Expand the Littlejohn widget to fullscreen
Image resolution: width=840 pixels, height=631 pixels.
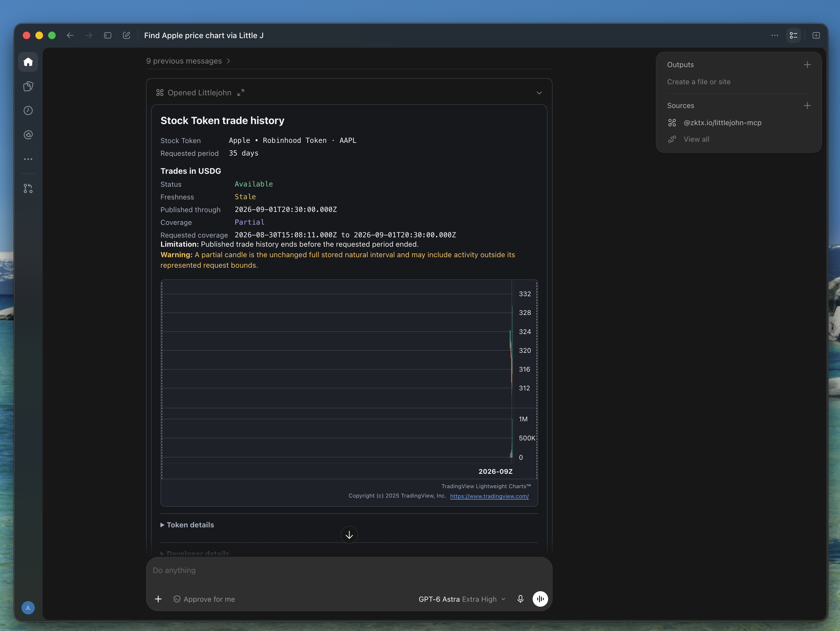click(241, 93)
